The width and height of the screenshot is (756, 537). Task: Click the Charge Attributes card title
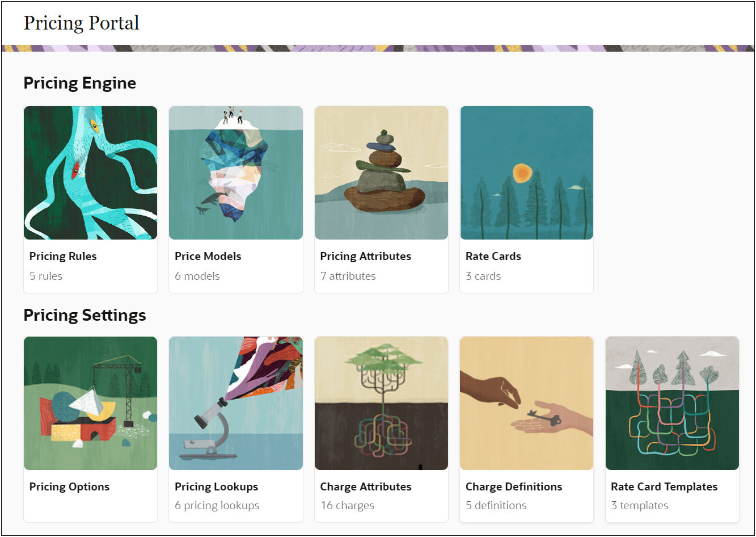point(365,486)
